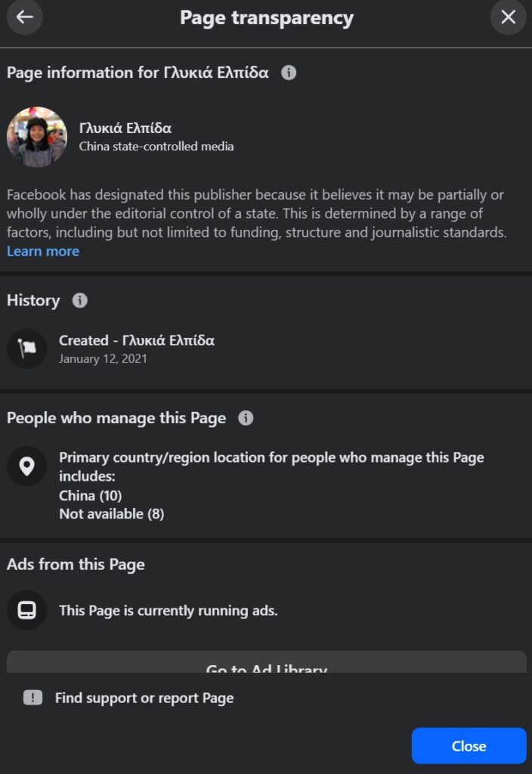Click the ads monitor icon
The width and height of the screenshot is (532, 774).
click(x=26, y=610)
